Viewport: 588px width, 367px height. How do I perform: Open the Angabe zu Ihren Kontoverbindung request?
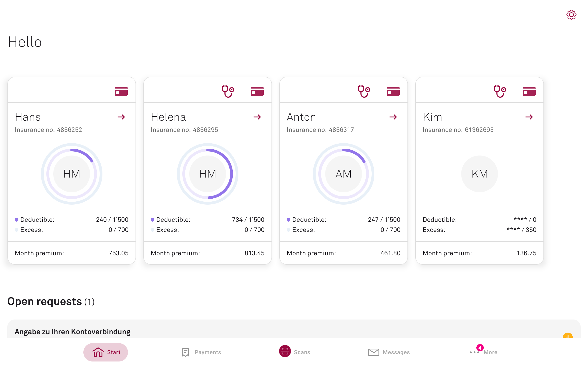(72, 332)
